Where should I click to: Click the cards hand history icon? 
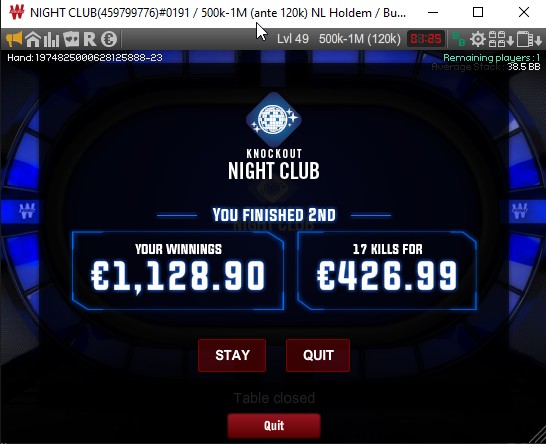(71, 39)
